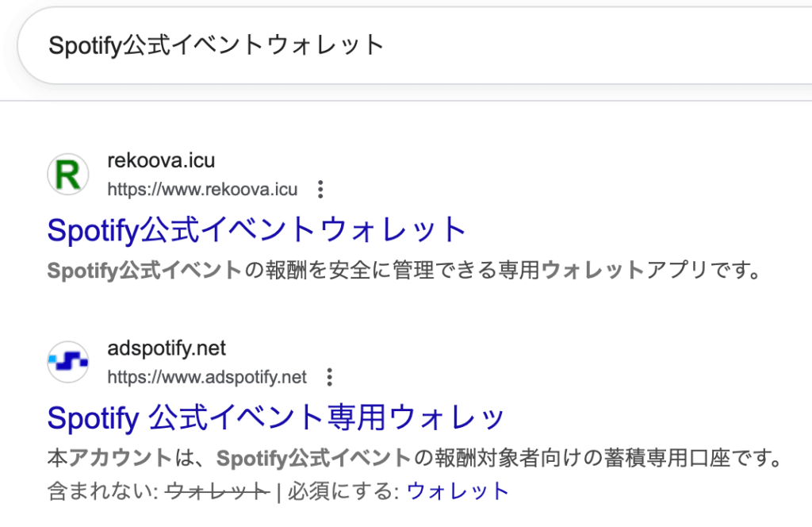Viewport: 812px width, 527px height.
Task: Click the bold Spotify公式イベント in the first snippet
Action: 144,271
